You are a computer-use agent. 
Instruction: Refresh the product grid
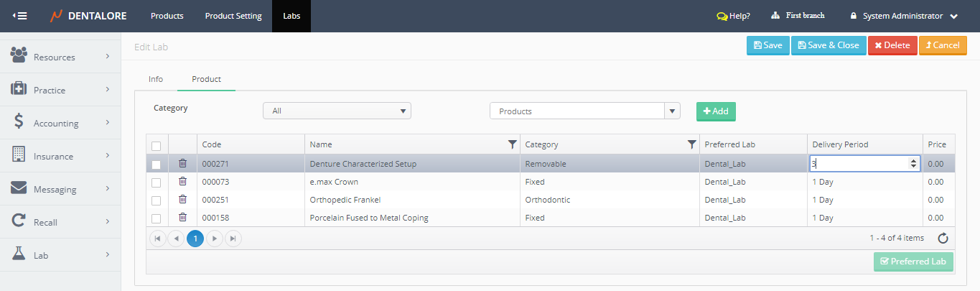click(943, 239)
